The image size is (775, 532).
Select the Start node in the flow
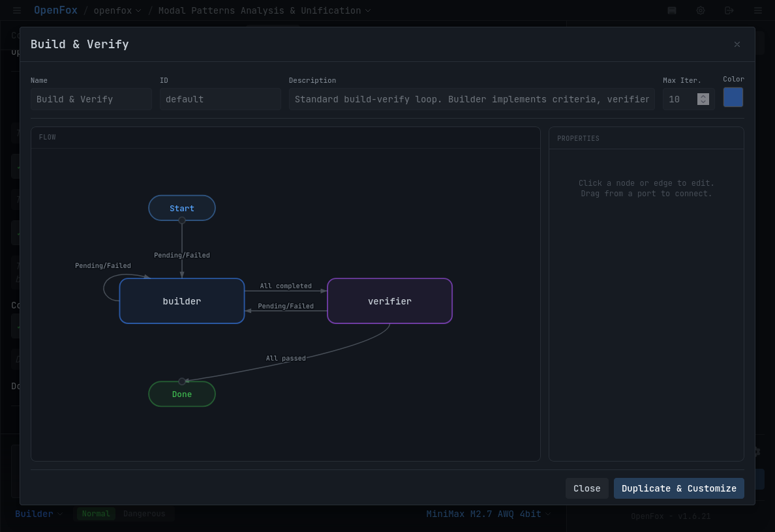pyautogui.click(x=182, y=208)
